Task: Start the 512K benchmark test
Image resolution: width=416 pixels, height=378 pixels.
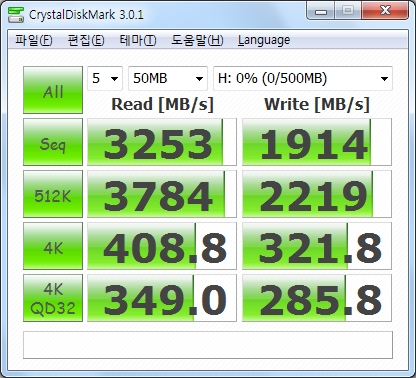Action: tap(53, 194)
